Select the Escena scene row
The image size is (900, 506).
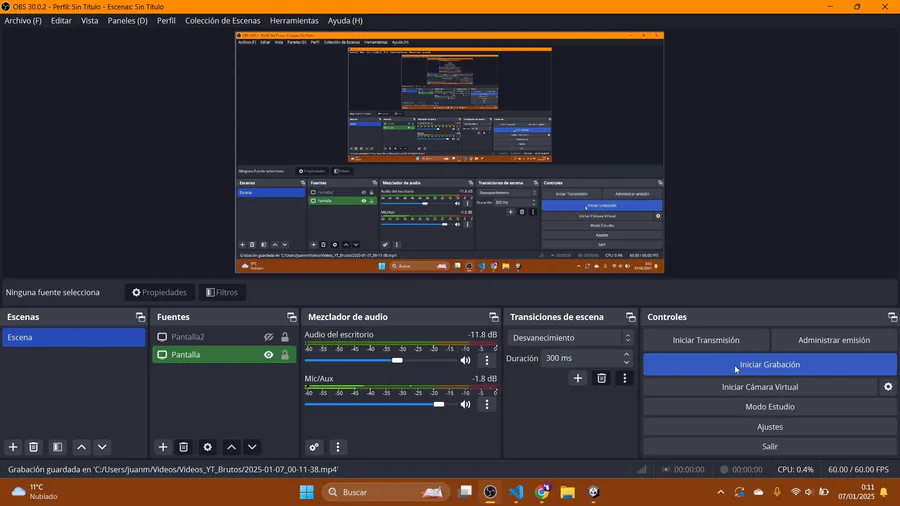pos(73,337)
